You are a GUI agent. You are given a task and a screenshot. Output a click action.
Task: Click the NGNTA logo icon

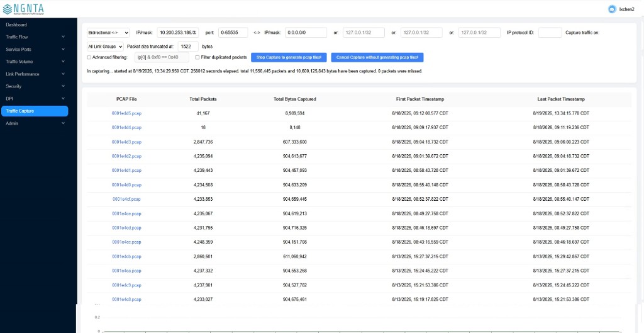8,9
